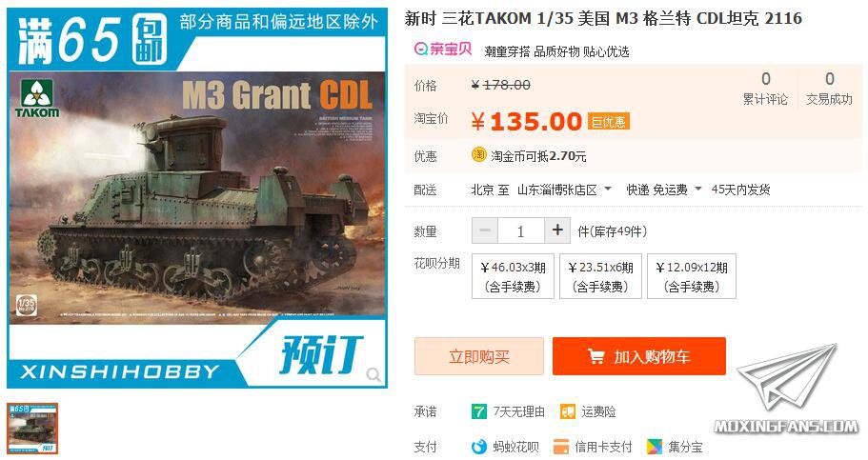
Task: Click the colorful 集分宝 icon
Action: (655, 446)
